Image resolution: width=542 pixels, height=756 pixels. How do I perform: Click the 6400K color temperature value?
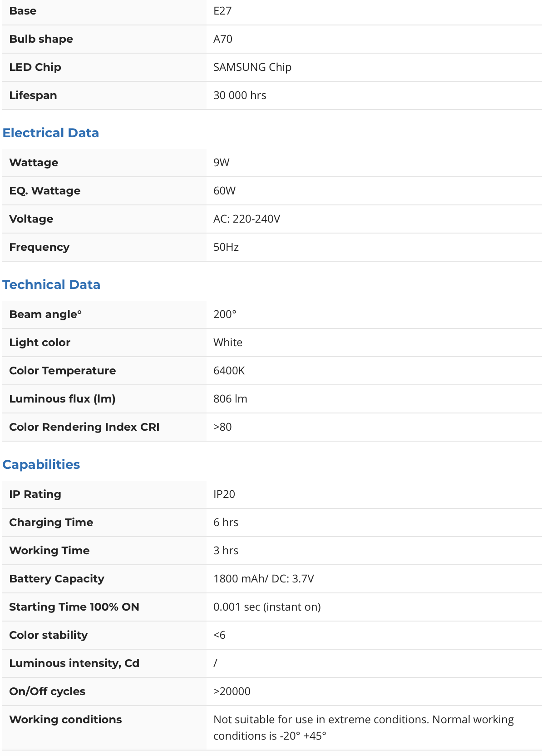tap(229, 371)
